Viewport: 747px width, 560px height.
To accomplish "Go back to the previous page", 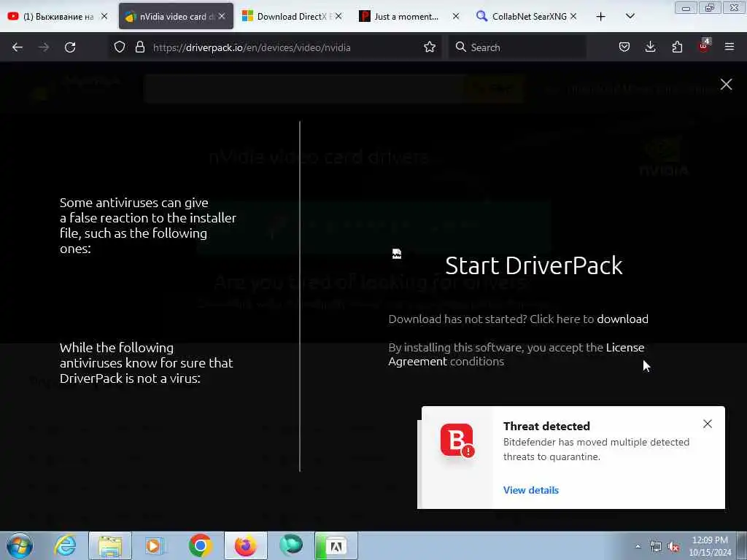I will (18, 47).
